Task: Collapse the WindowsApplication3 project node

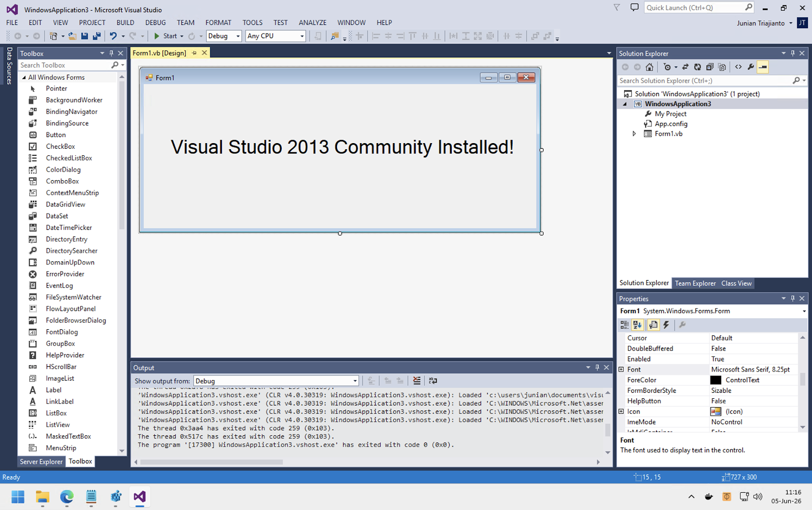Action: (625, 104)
